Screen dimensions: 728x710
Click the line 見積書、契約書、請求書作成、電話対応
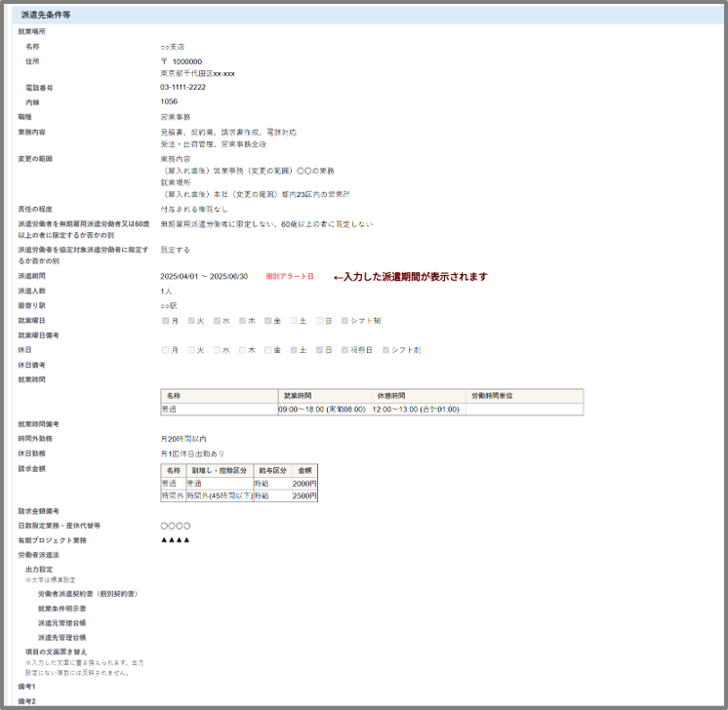coord(228,133)
